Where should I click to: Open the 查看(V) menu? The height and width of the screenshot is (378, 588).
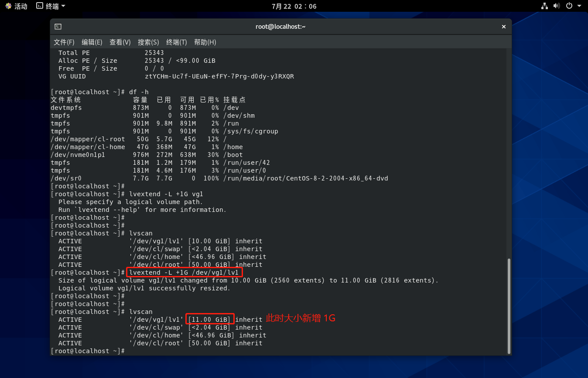[120, 42]
